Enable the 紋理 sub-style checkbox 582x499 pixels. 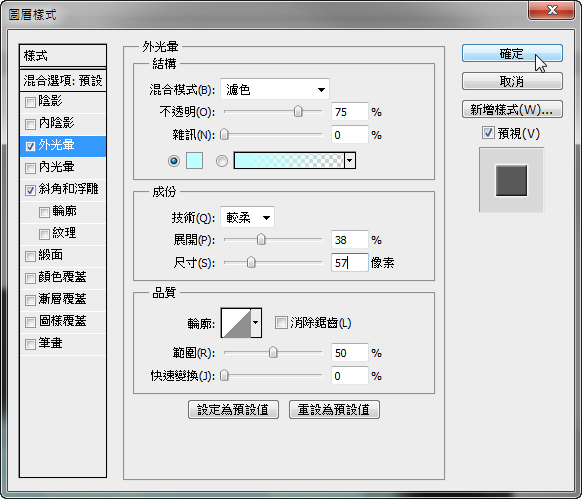click(44, 234)
